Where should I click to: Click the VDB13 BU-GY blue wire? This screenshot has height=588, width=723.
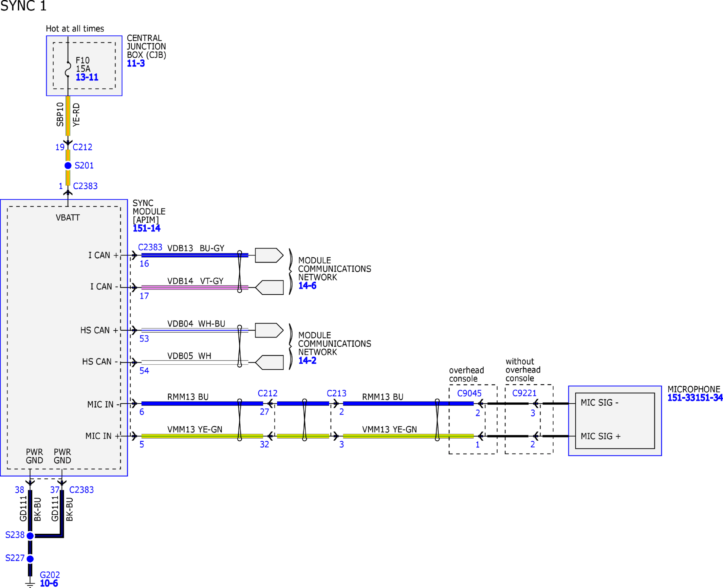[x=195, y=255]
